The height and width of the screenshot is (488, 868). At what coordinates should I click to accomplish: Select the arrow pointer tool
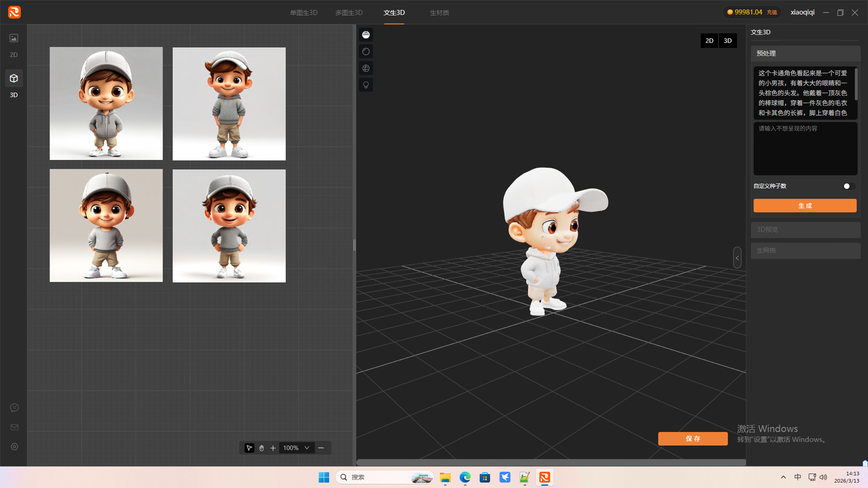click(249, 448)
